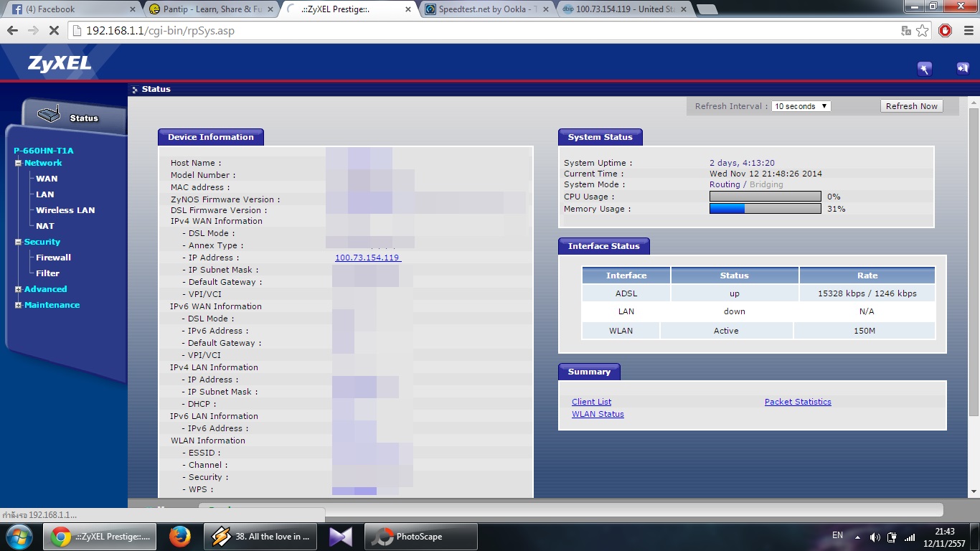
Task: Click the Routing system mode text
Action: (x=725, y=184)
